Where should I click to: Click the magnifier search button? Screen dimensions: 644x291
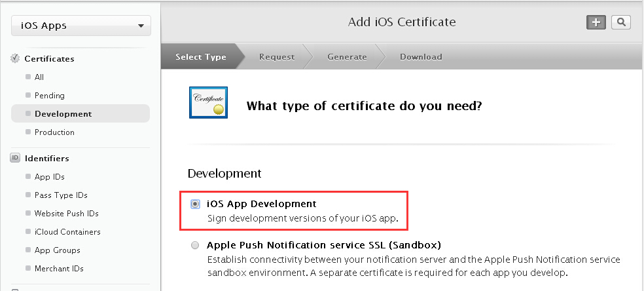(621, 22)
